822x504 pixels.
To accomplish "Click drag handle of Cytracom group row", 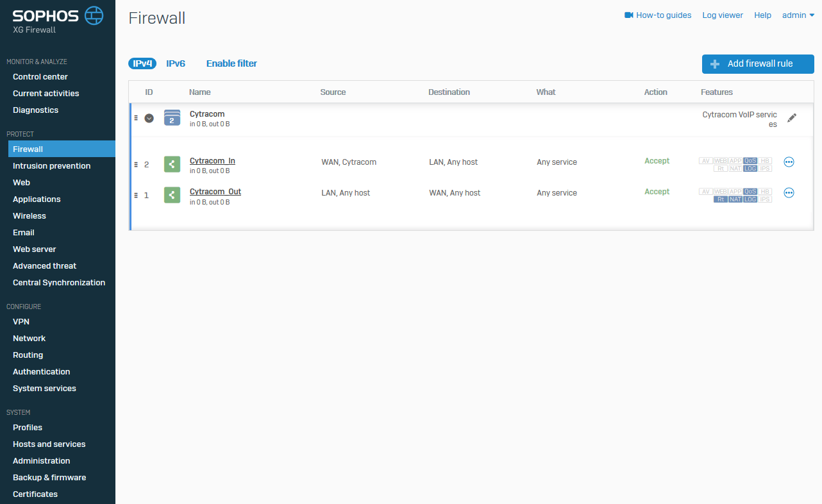I will pyautogui.click(x=136, y=118).
